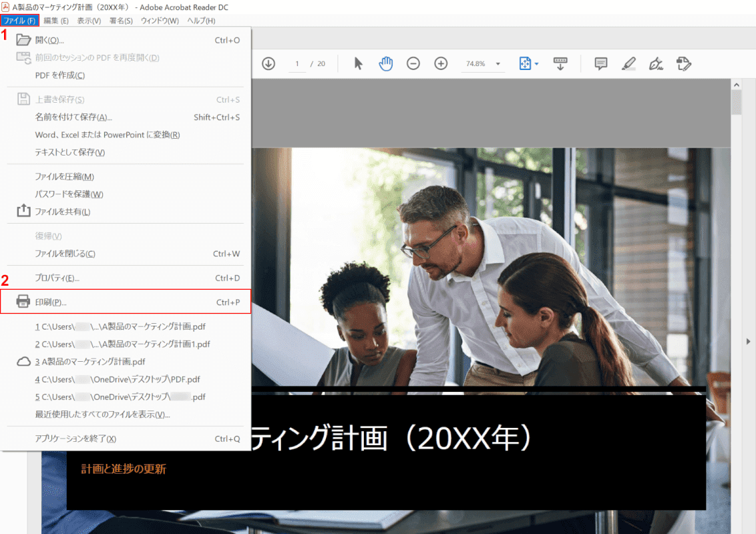
Task: Click the scrolling mode / read mode icon
Action: (560, 63)
